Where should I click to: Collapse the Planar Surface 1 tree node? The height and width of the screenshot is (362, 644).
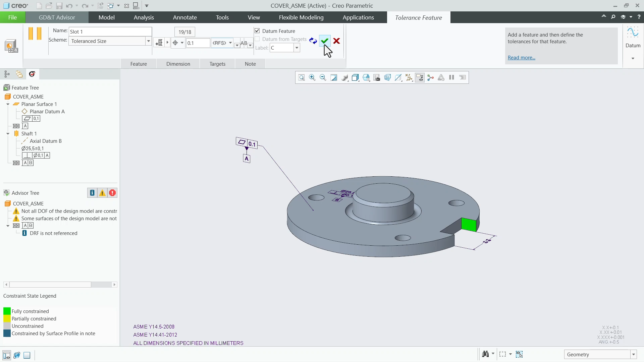coord(8,104)
